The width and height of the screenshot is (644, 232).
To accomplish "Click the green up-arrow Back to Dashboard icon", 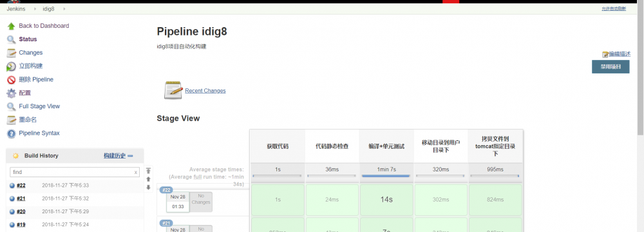I will pyautogui.click(x=11, y=26).
